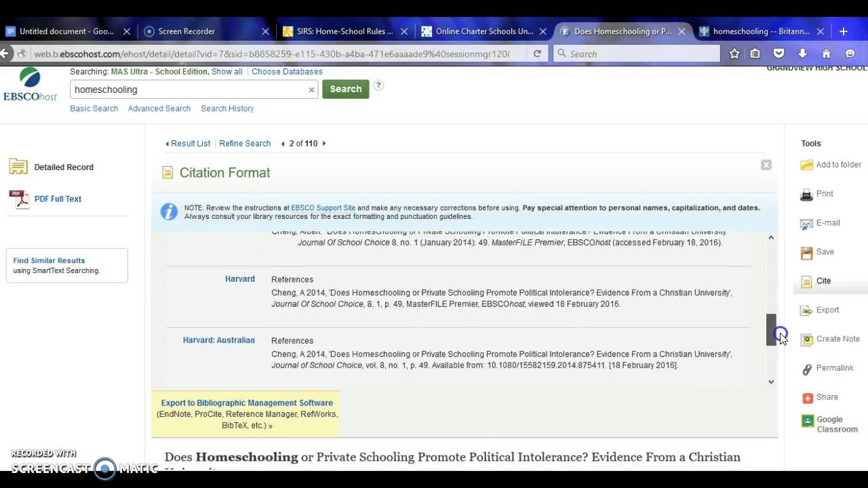Click the Basic Search link
This screenshot has width=868, height=488.
point(94,108)
